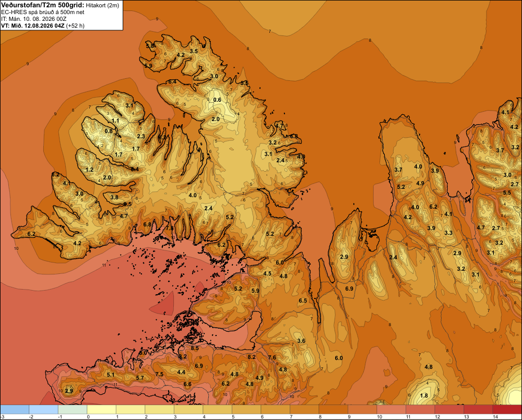Click the '8.0' temperature value
Image resolution: width=522 pixels, height=420 pixels.
[143, 353]
